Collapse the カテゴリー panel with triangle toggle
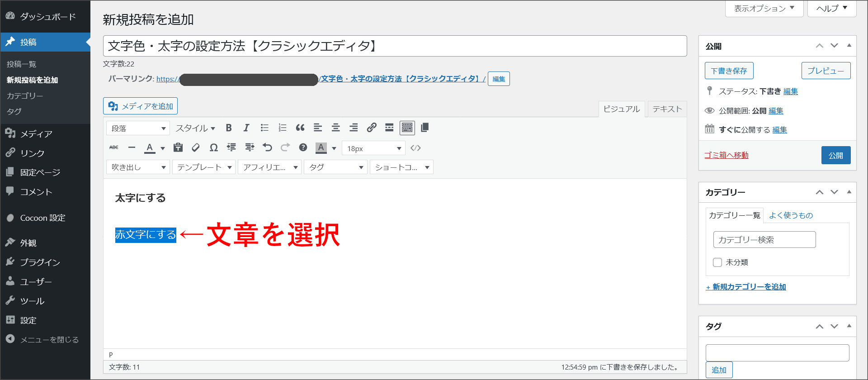Screen dimensions: 868x380 [849, 192]
